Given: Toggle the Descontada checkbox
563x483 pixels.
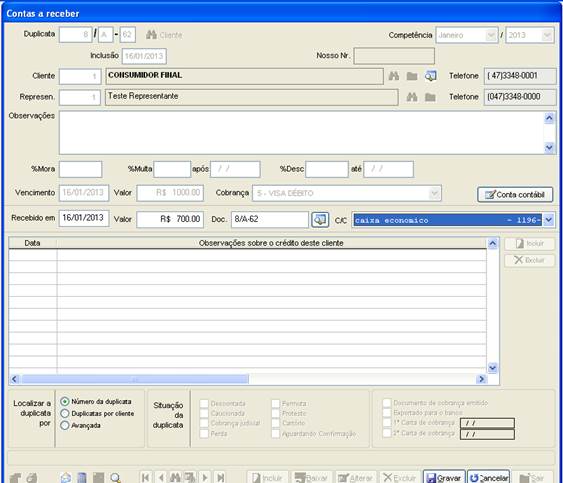Looking at the screenshot, I should [204, 404].
